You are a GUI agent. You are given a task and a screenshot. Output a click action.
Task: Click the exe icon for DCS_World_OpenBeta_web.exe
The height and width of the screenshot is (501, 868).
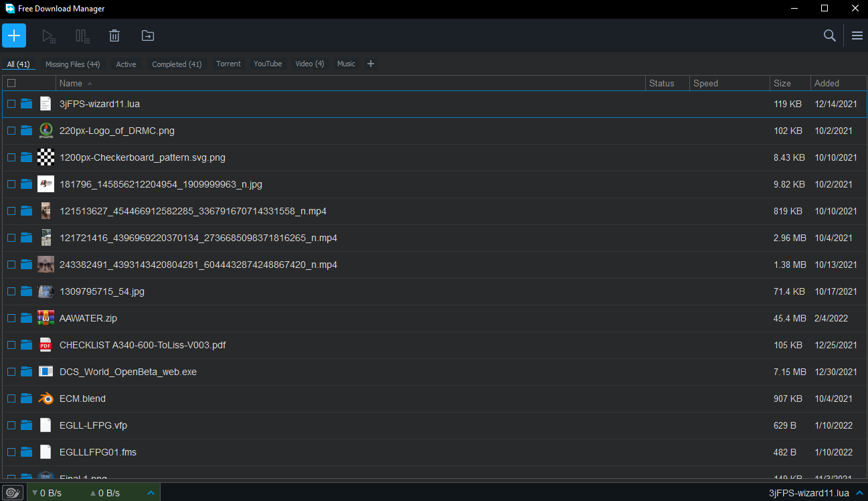pos(46,372)
